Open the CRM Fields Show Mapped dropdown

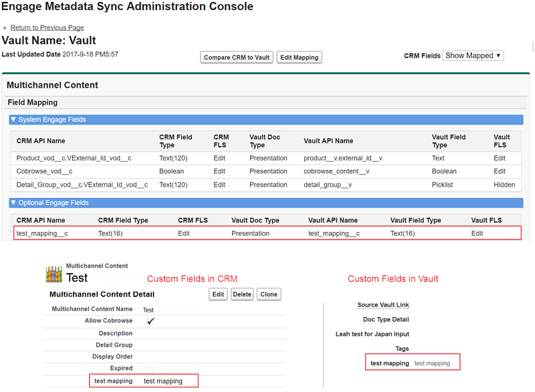click(473, 56)
